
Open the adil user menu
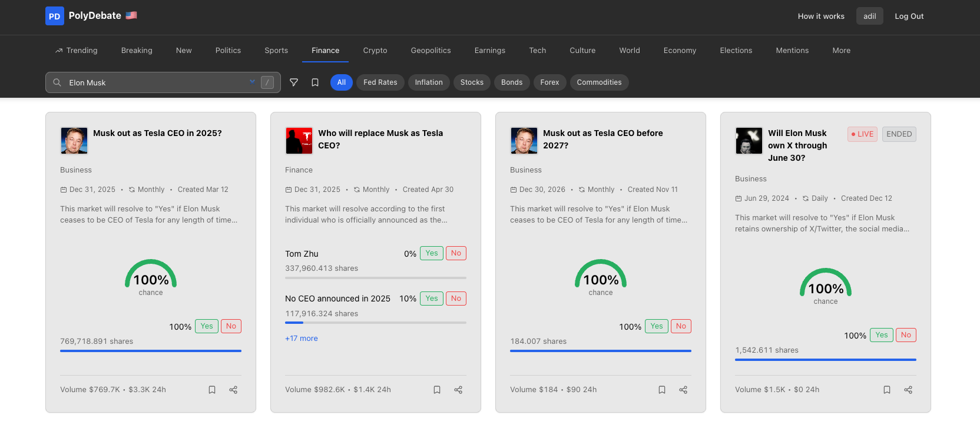[870, 16]
